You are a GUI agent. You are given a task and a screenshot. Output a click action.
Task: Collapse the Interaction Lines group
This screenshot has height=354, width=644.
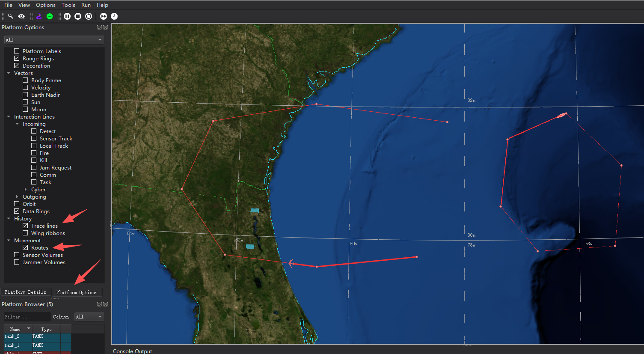point(9,116)
